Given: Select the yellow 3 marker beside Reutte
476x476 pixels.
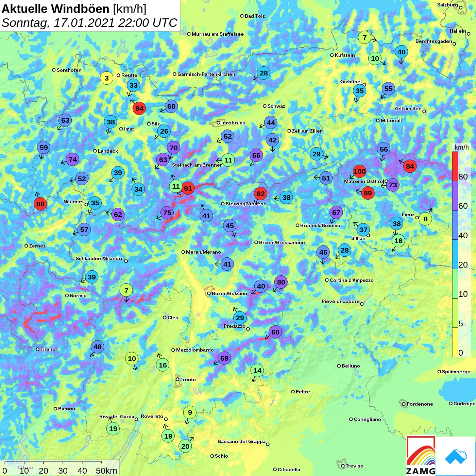Looking at the screenshot, I should pyautogui.click(x=107, y=78).
